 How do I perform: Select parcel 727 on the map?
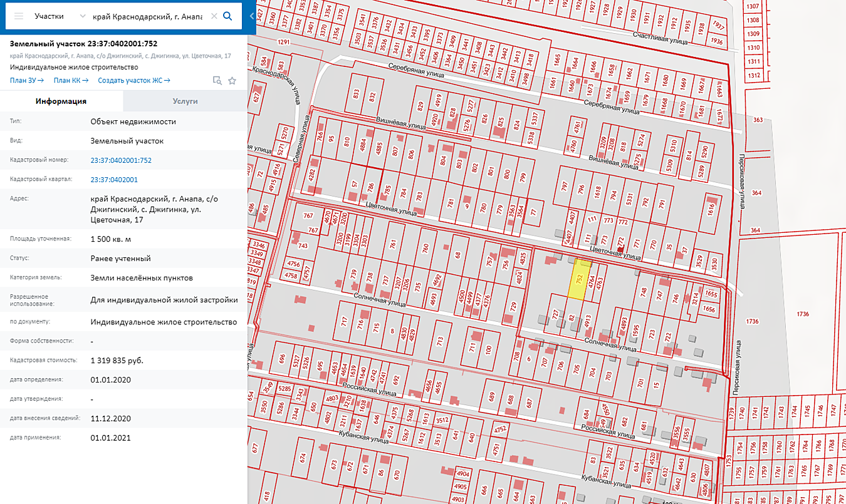point(555,313)
